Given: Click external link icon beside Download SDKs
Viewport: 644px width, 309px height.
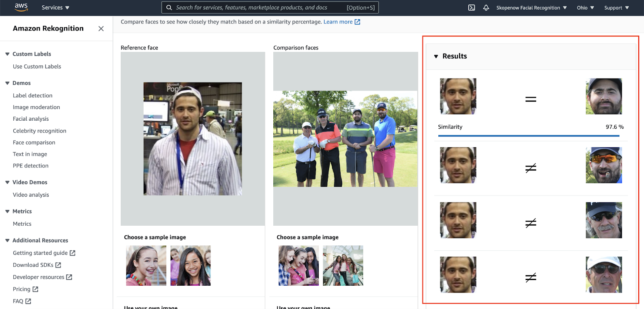Looking at the screenshot, I should point(58,265).
